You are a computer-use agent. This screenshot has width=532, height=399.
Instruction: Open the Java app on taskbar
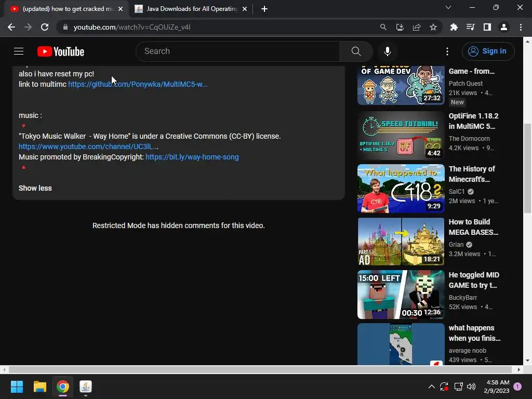[86, 387]
